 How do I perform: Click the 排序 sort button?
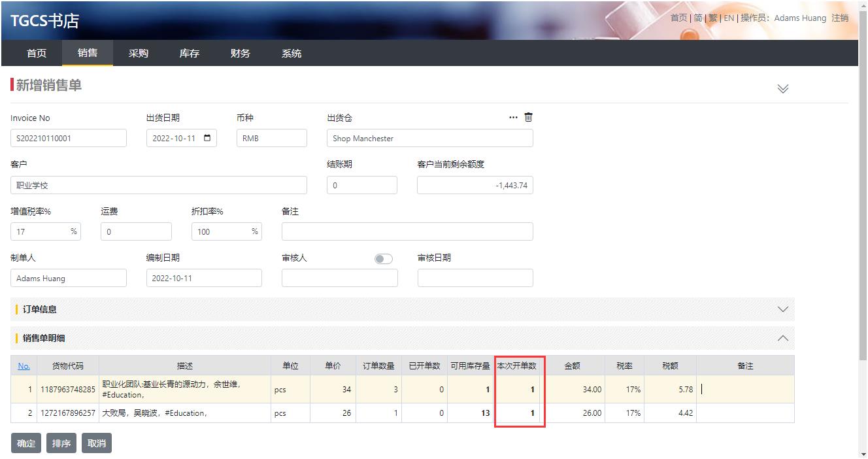point(61,443)
